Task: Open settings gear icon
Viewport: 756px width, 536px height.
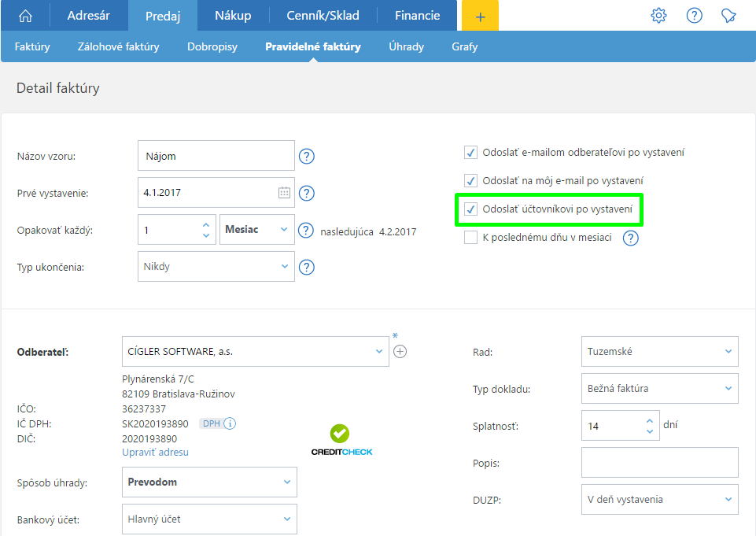Action: point(658,16)
